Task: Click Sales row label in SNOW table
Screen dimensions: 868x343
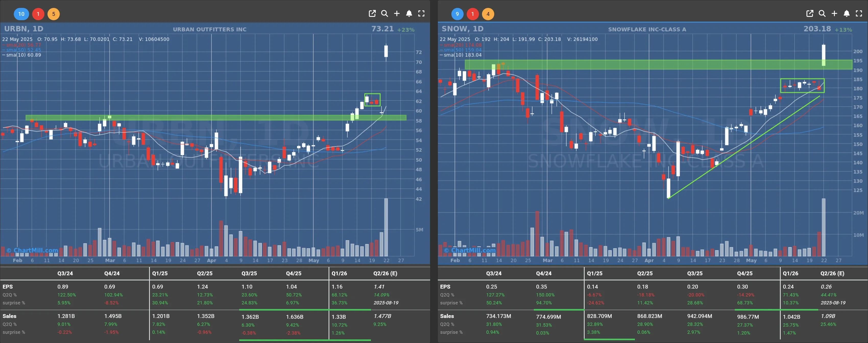Action: click(447, 316)
